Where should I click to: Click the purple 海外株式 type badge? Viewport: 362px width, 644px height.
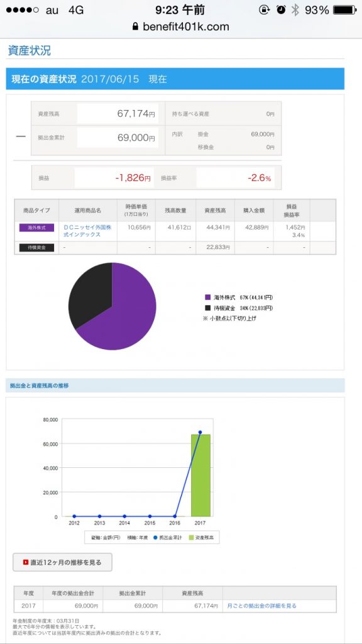click(36, 228)
